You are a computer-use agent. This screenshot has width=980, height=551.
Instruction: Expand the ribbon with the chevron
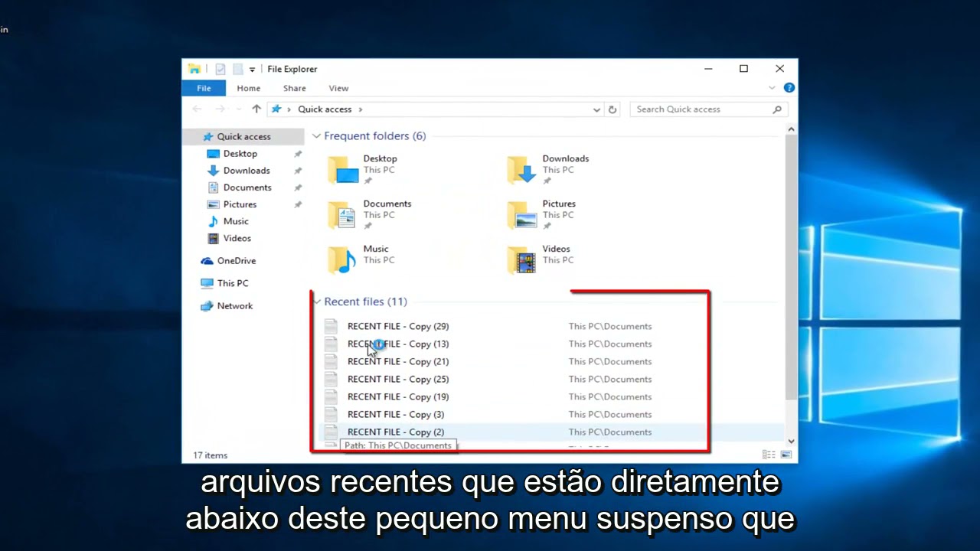772,88
